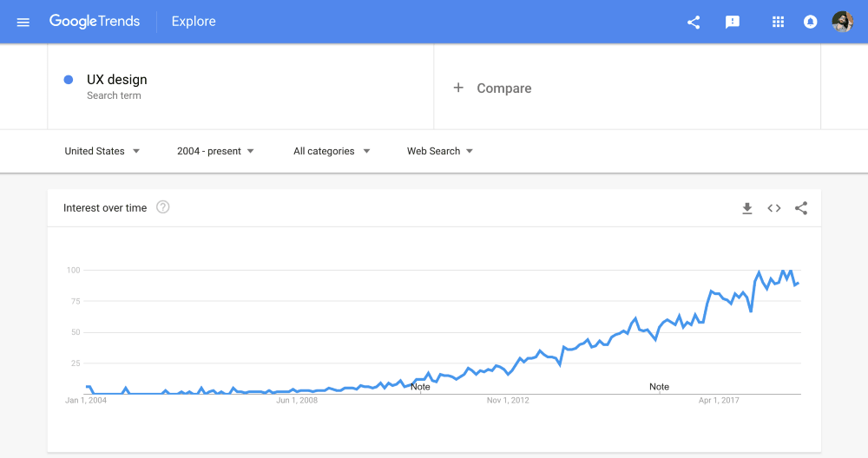The width and height of the screenshot is (868, 458).
Task: Edit the UX design search term
Action: [117, 80]
